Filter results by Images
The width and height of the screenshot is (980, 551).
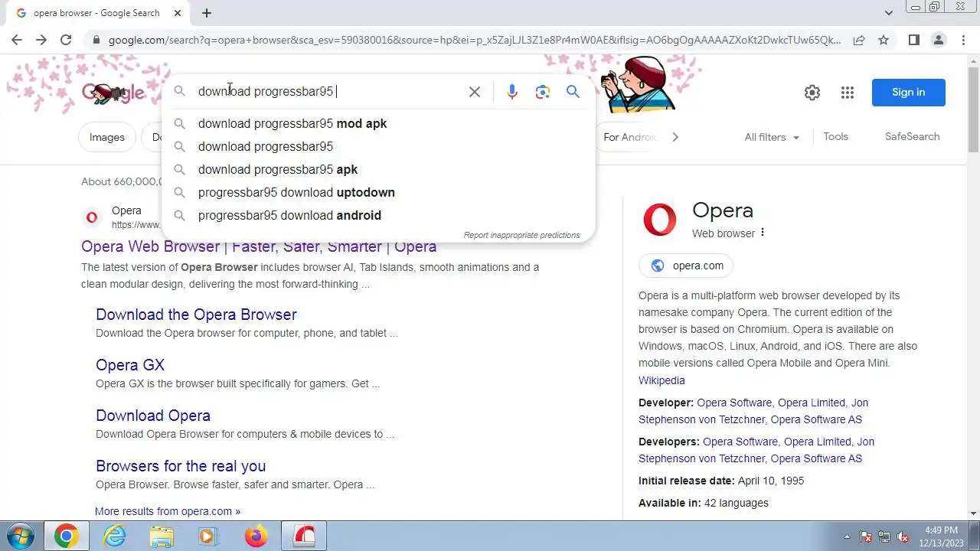pos(107,137)
